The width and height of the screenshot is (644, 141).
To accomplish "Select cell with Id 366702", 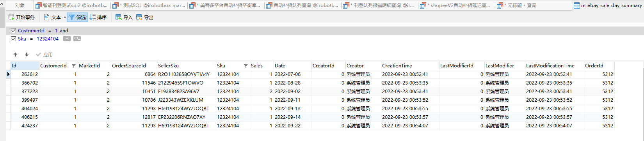I will point(25,83).
